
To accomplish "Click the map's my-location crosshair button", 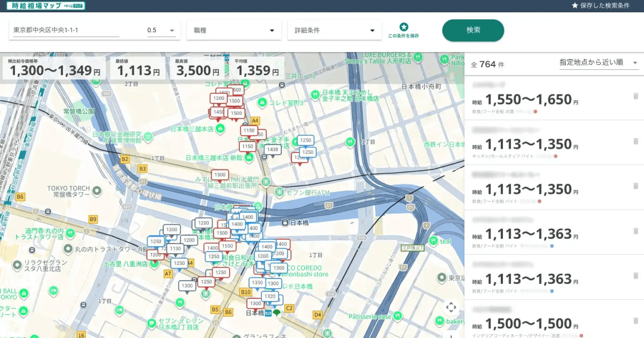I will pos(451,307).
